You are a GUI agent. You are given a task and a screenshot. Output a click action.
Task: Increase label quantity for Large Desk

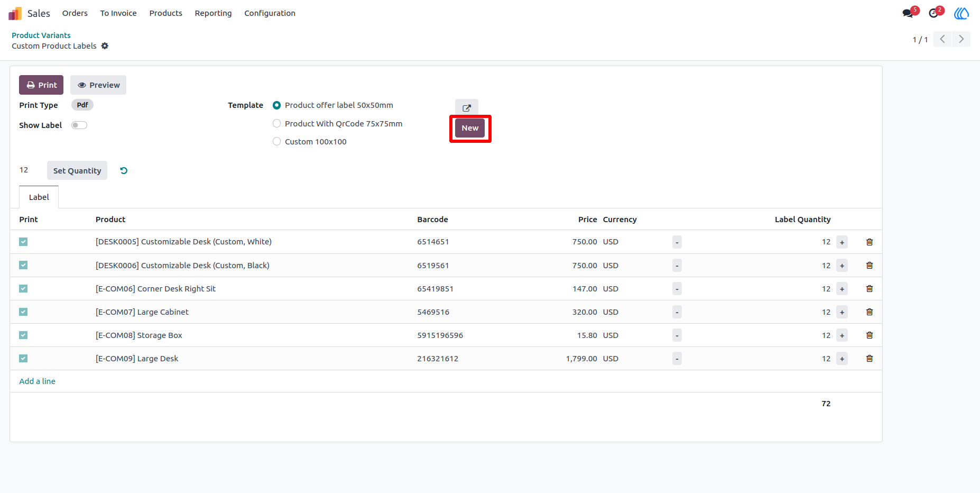[842, 359]
